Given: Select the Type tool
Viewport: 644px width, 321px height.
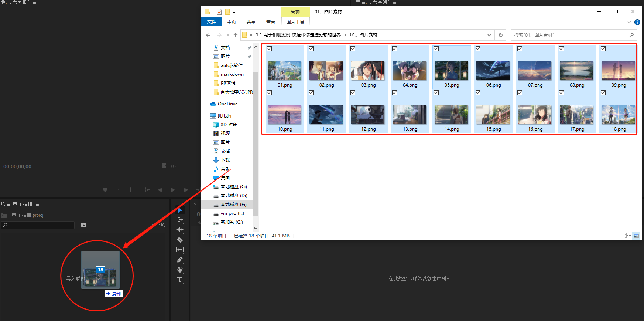Looking at the screenshot, I should click(180, 280).
